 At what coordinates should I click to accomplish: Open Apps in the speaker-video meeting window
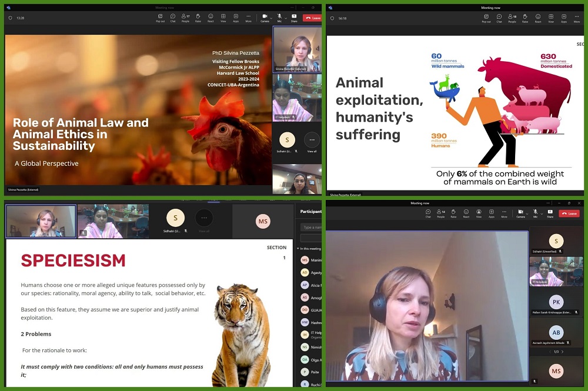click(491, 213)
